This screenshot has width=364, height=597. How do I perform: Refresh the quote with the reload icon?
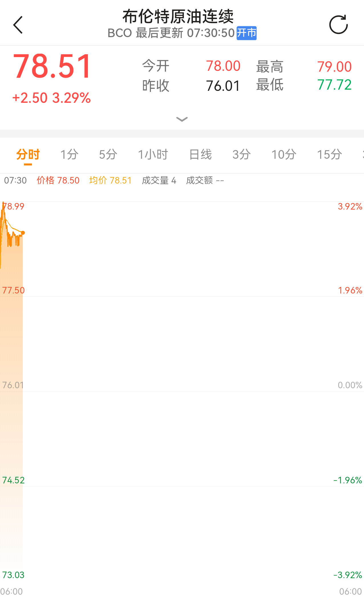tap(338, 25)
